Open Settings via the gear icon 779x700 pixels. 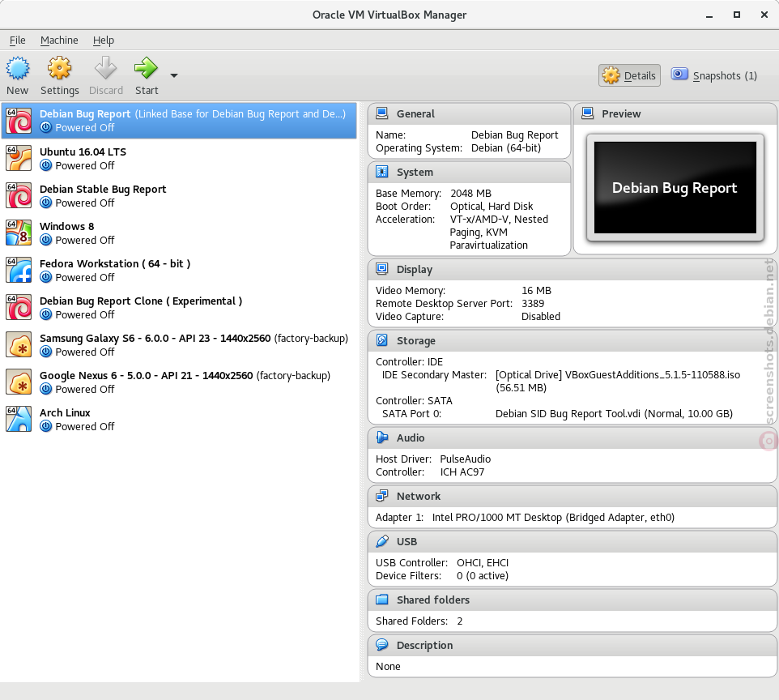(x=60, y=68)
